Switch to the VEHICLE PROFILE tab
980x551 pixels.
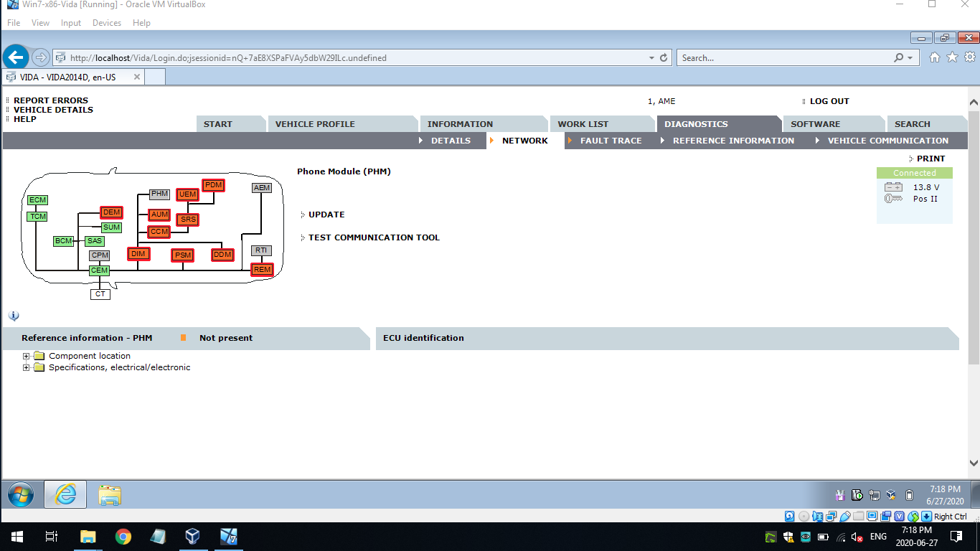[x=315, y=124]
